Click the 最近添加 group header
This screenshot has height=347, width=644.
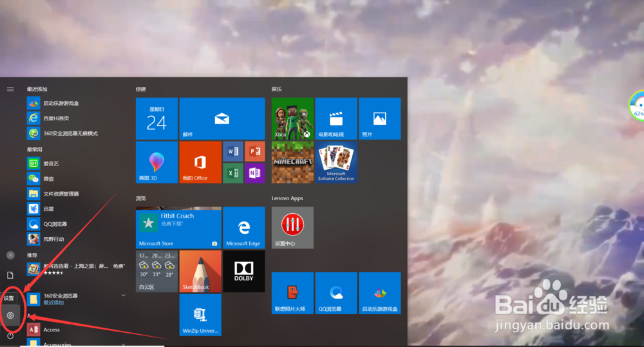coord(37,89)
